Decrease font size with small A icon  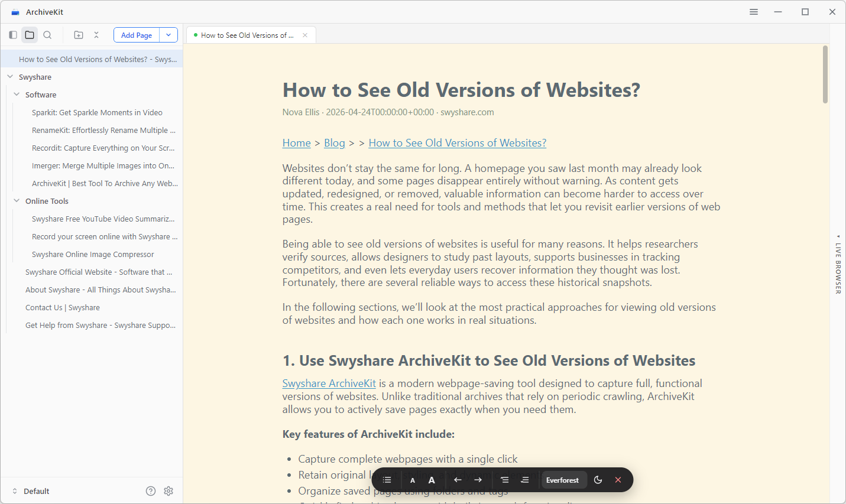pos(413,480)
